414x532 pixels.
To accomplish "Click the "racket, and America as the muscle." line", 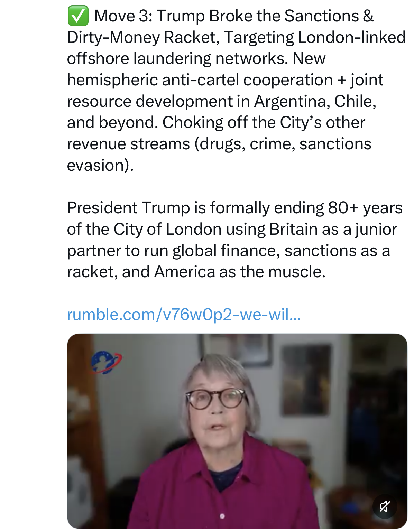I will pyautogui.click(x=196, y=272).
